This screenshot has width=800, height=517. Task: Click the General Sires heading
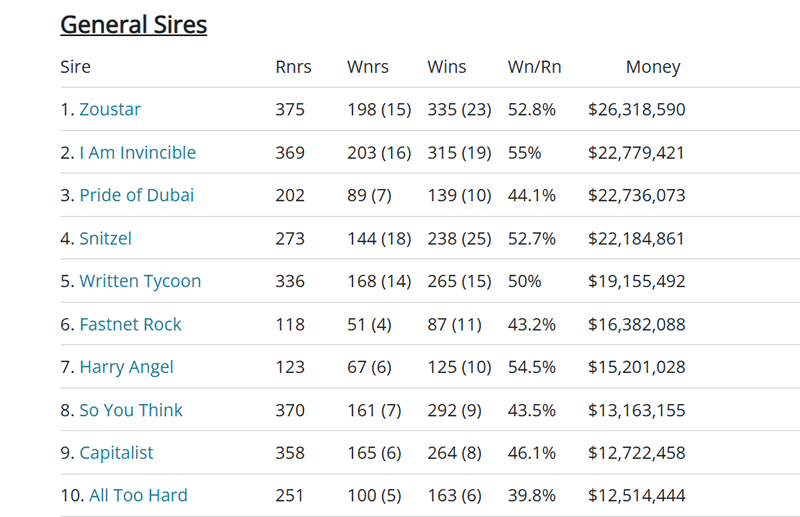pyautogui.click(x=133, y=24)
